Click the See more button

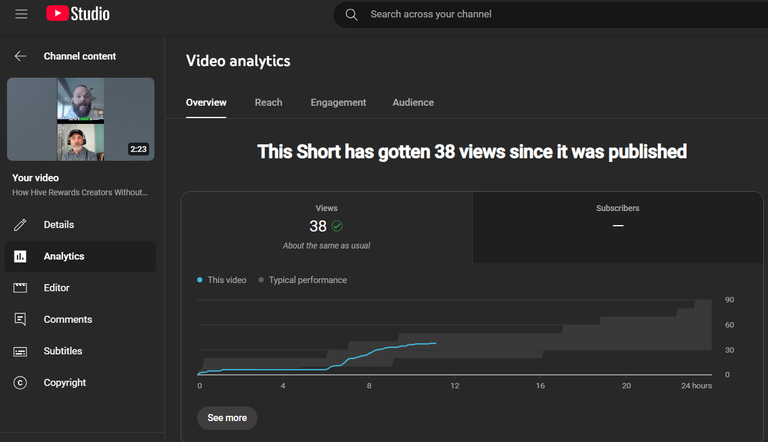pyautogui.click(x=227, y=418)
